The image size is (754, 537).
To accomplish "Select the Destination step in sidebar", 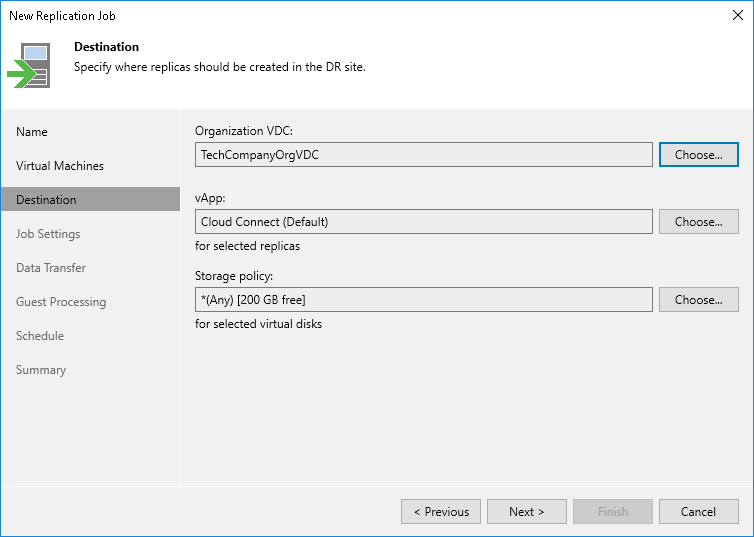I will pos(46,200).
